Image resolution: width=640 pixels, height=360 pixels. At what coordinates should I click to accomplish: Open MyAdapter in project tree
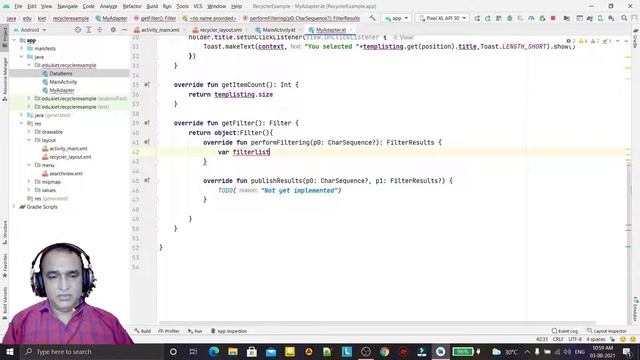coord(62,90)
